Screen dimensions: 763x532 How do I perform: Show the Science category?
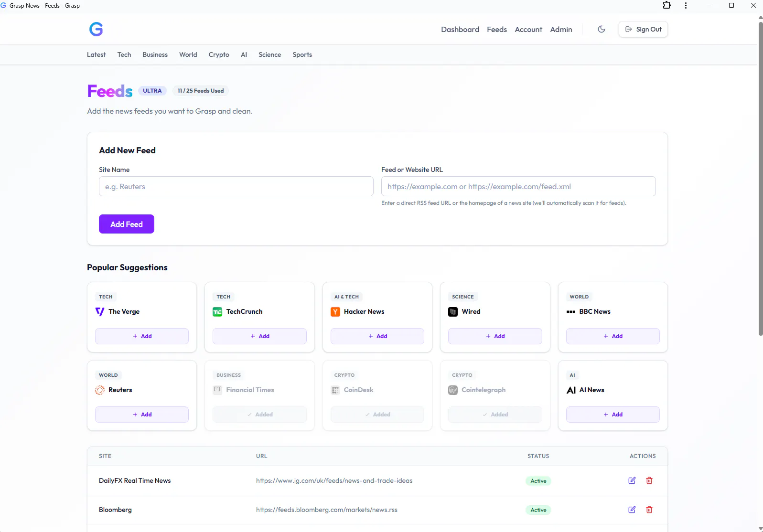pyautogui.click(x=270, y=54)
